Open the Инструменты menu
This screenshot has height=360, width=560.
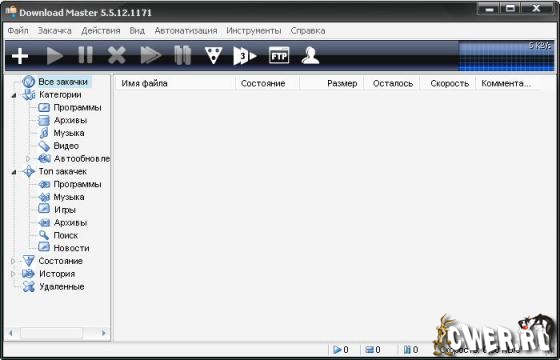[x=254, y=31]
